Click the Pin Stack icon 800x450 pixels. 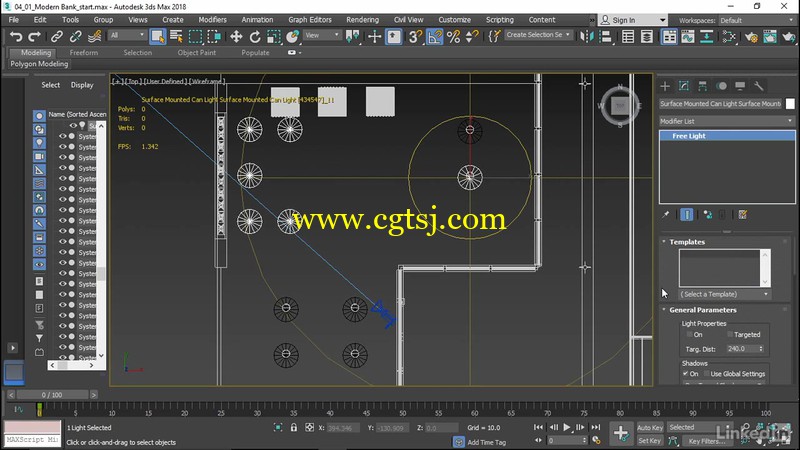point(666,215)
